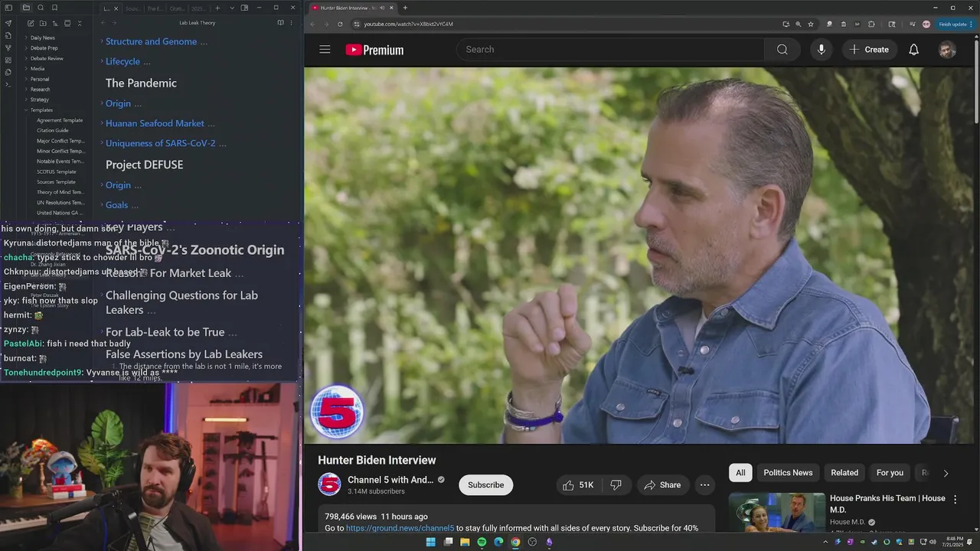Create a new folder in Obsidian
This screenshot has width=980, height=551.
click(x=43, y=23)
